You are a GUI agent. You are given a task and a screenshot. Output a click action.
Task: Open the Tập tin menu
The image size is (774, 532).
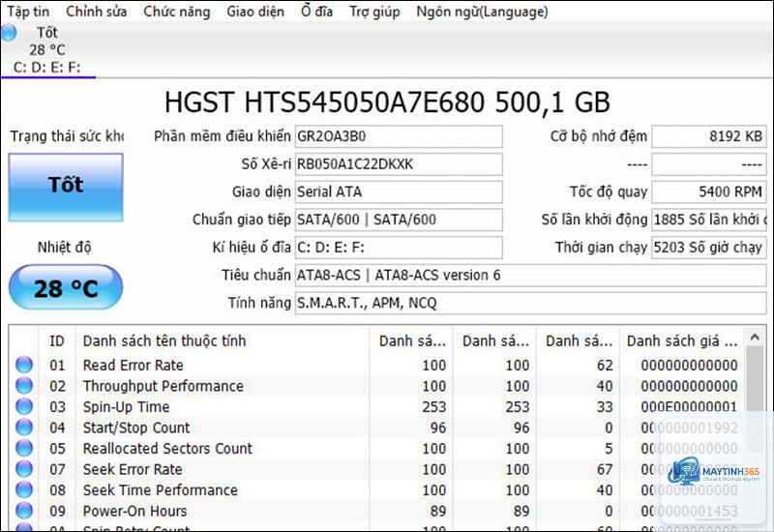tap(28, 12)
